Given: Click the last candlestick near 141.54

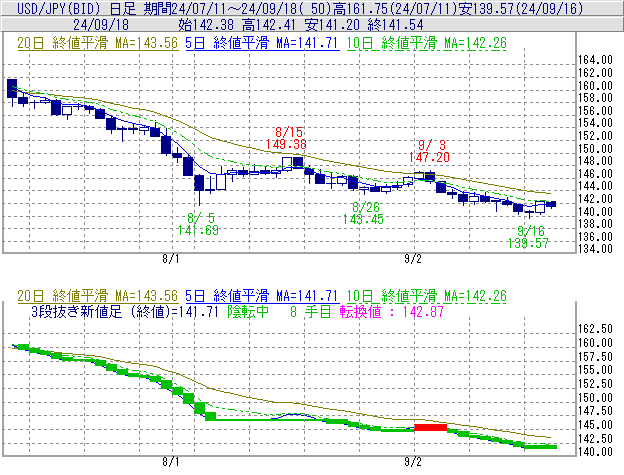Looking at the screenshot, I should 551,204.
